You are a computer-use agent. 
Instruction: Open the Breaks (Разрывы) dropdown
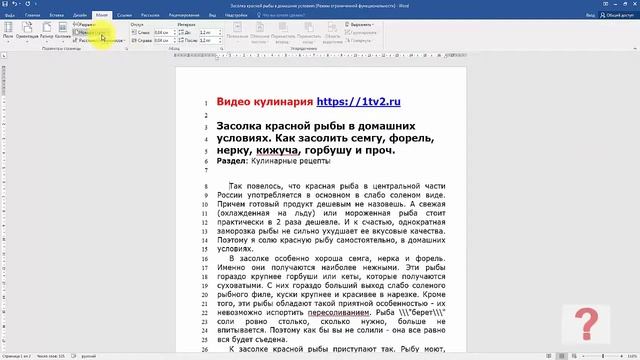84,24
